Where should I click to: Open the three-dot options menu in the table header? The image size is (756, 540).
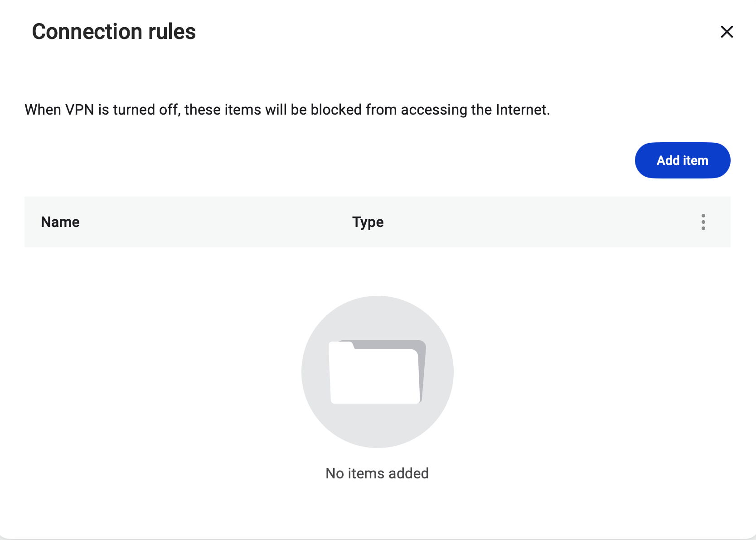coord(703,222)
